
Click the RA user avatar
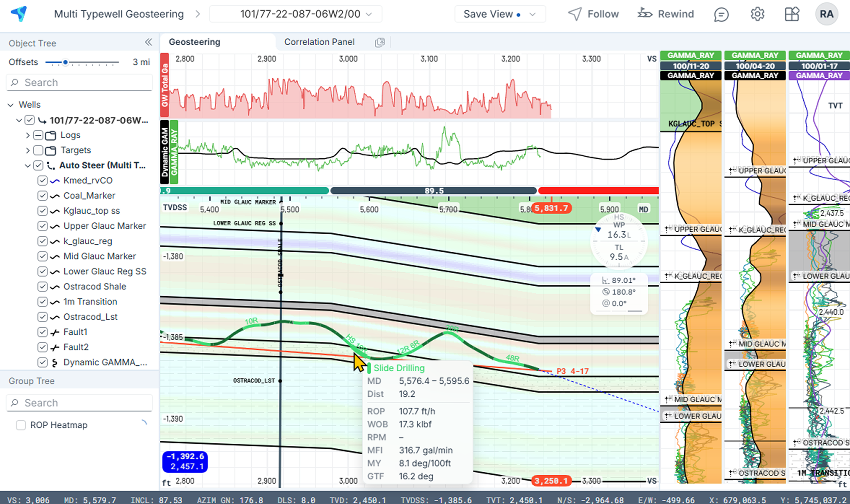(827, 14)
